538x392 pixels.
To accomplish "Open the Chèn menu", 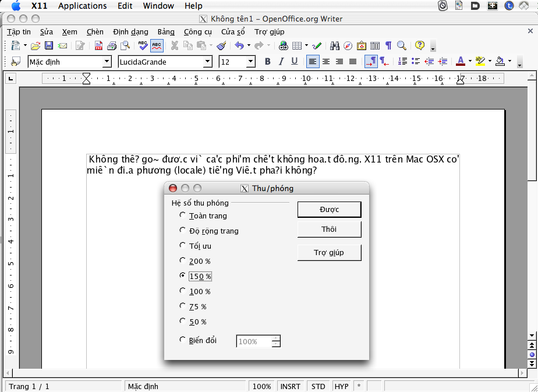I will pyautogui.click(x=95, y=32).
